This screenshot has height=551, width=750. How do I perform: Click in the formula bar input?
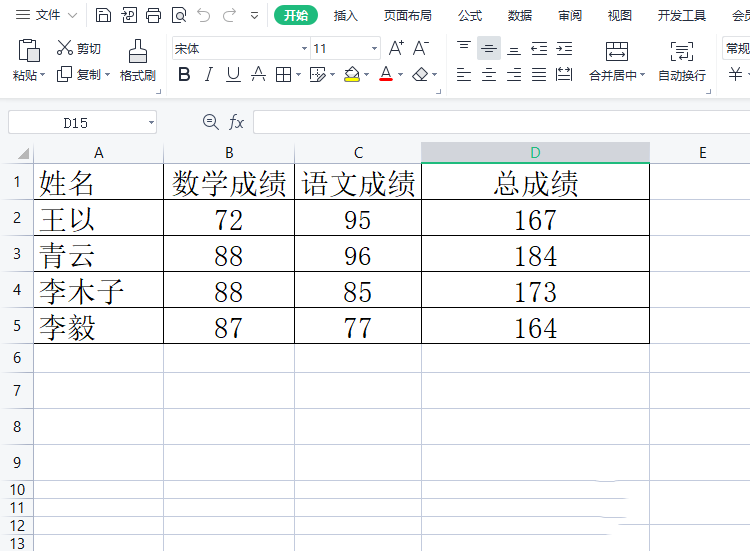(x=501, y=122)
